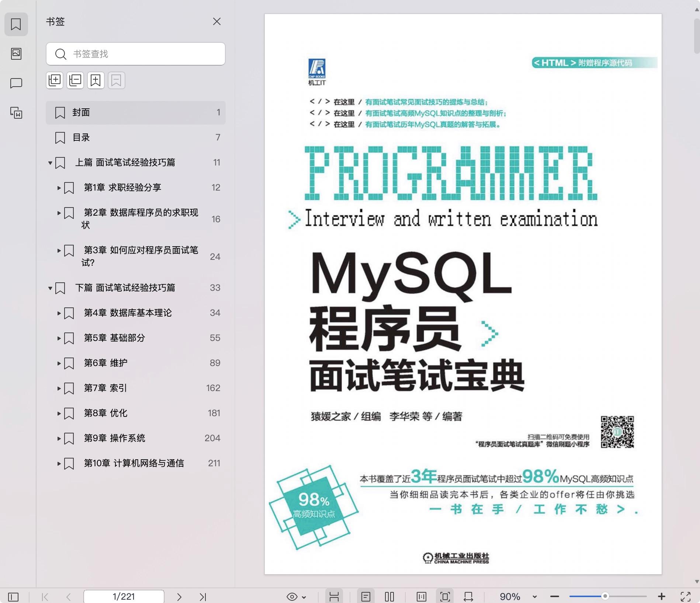Collapse the 上篇 面试笔试经验技巧篇 section

tap(50, 163)
